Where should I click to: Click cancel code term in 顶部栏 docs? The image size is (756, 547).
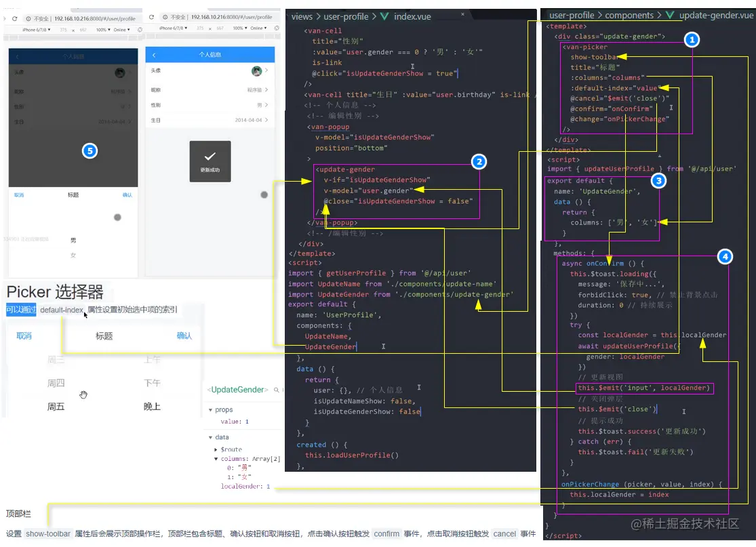point(505,533)
